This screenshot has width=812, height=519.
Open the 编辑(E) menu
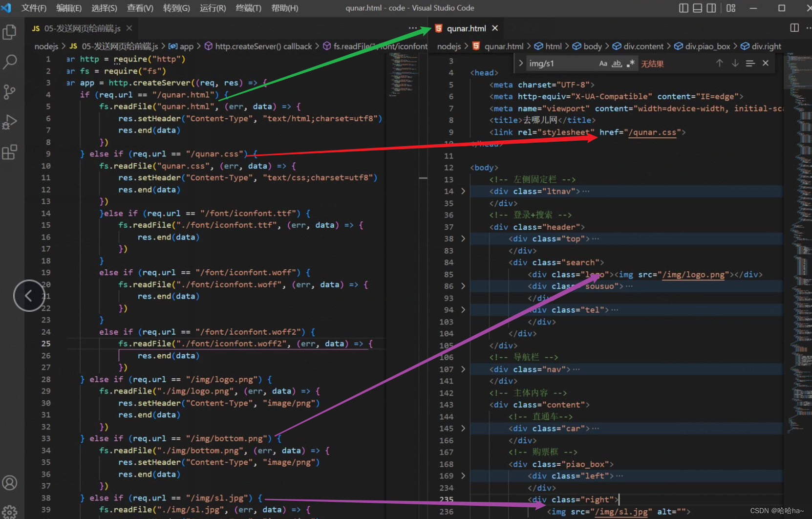click(69, 8)
